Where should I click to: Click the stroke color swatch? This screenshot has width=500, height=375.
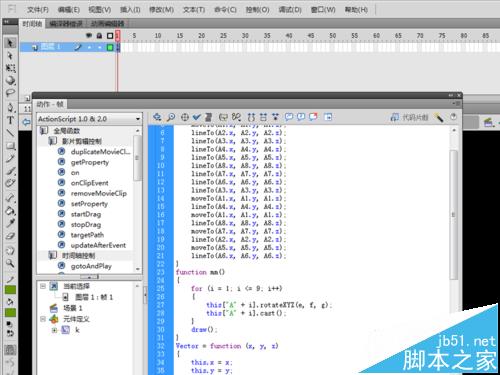pos(10,290)
